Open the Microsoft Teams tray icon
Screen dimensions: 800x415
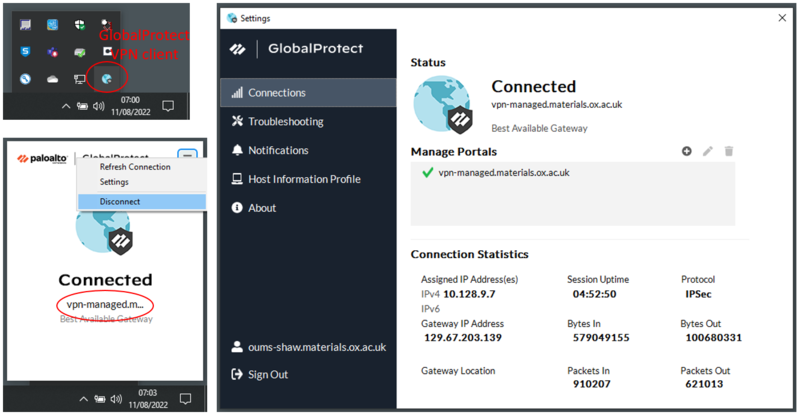coord(53,52)
